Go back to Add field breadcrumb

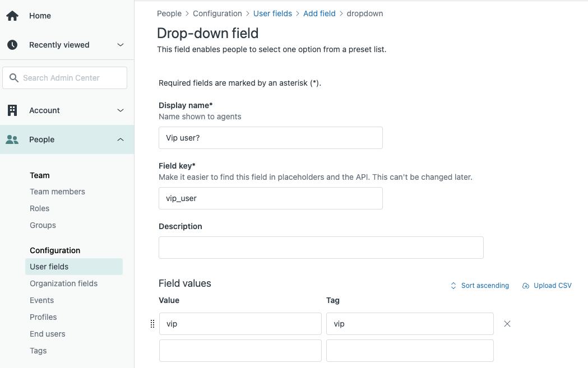click(x=319, y=13)
